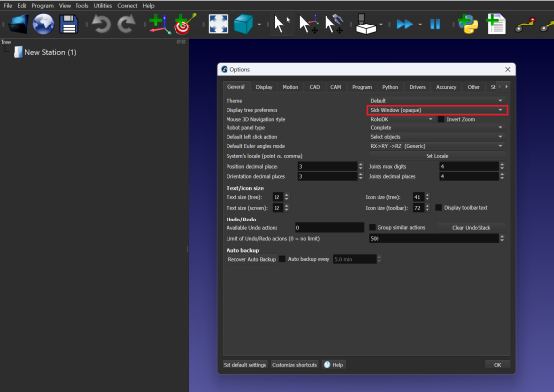Toggle the Invert Zoom checkbox

[x=441, y=119]
